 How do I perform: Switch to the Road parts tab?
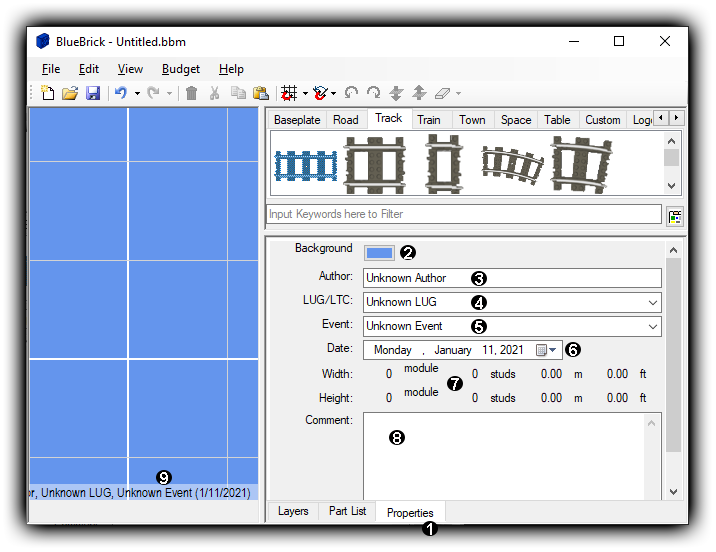click(x=346, y=120)
